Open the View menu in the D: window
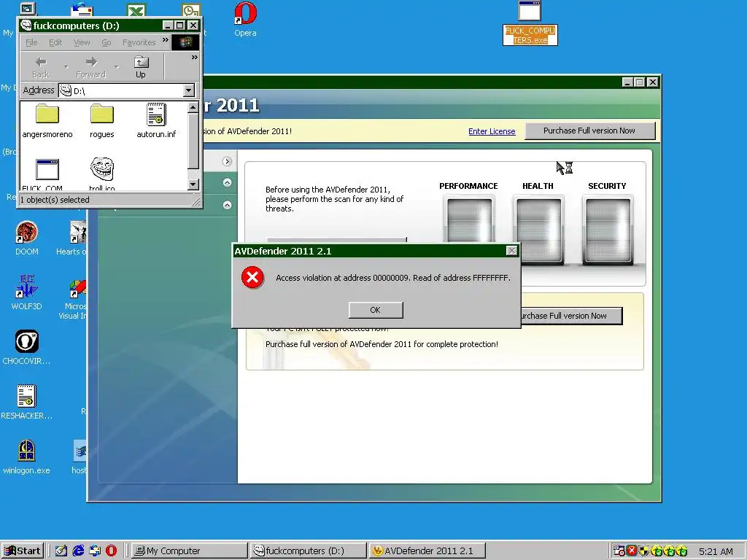Screen dimensions: 747x560 click(x=82, y=42)
